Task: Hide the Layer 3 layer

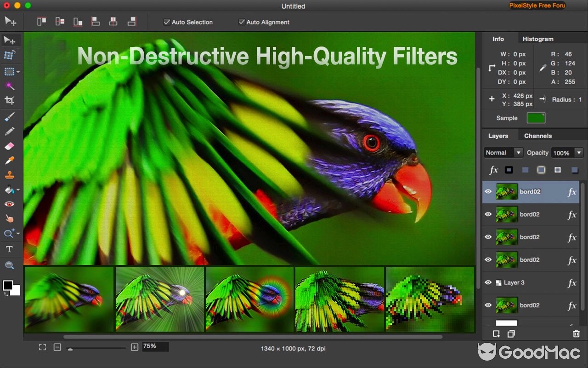Action: tap(488, 282)
